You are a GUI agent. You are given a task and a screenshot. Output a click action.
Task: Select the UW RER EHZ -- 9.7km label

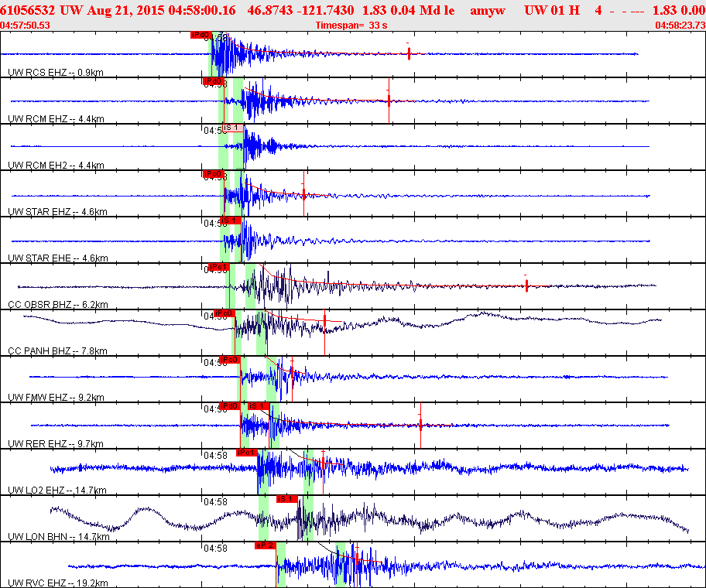pyautogui.click(x=56, y=443)
